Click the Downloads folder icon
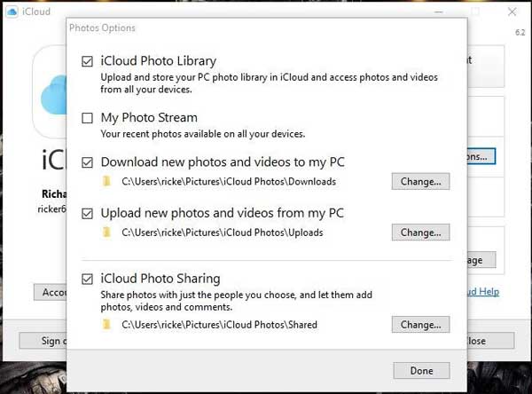The image size is (532, 394). tap(106, 181)
